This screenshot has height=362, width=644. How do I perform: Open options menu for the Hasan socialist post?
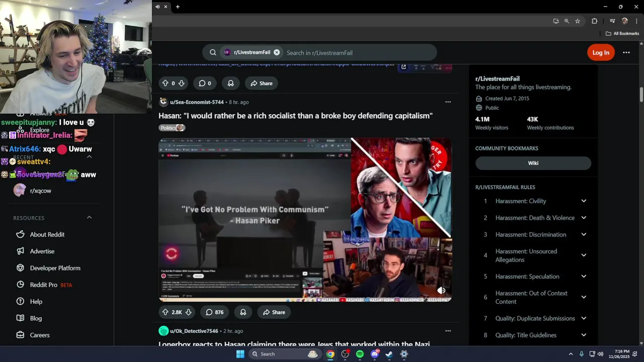click(x=448, y=102)
